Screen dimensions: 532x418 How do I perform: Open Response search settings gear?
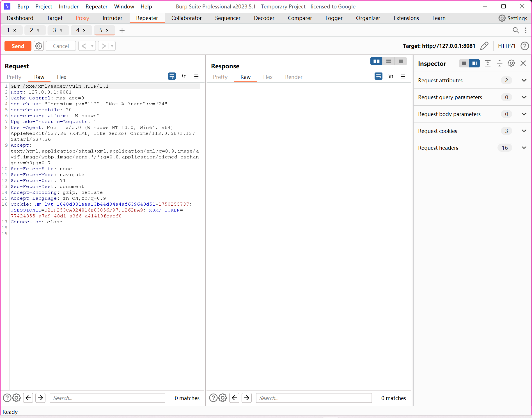(223, 398)
